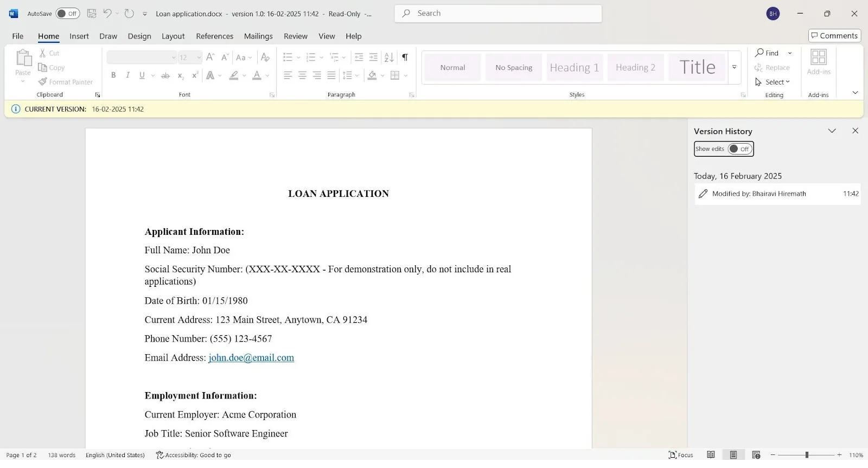
Task: Switch to Insert tab
Action: click(79, 36)
